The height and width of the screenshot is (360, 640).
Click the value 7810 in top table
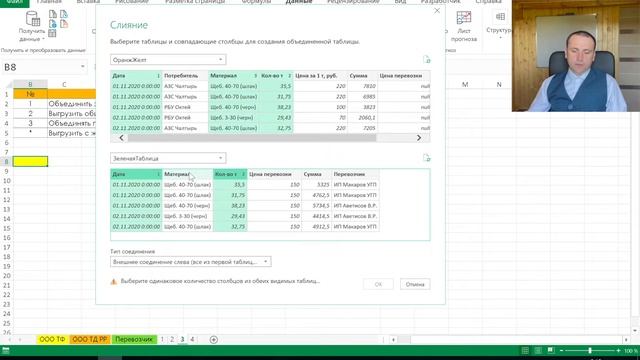pos(369,86)
